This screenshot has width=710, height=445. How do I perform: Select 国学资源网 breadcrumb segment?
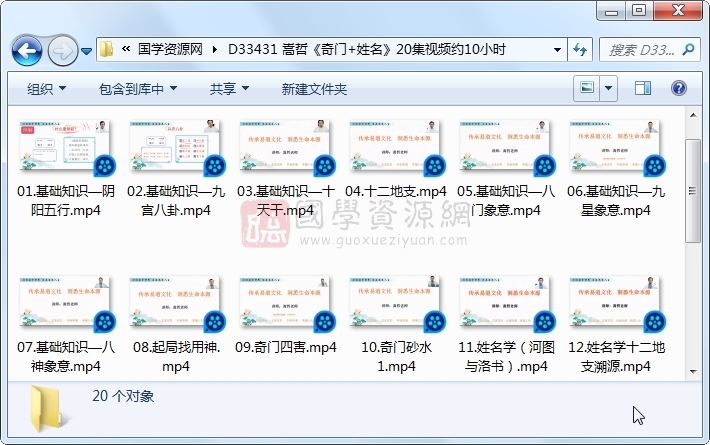pyautogui.click(x=170, y=49)
